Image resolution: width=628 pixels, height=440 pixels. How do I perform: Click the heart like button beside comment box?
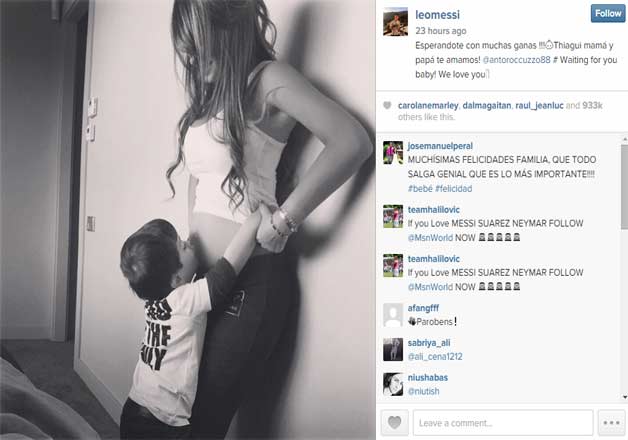pos(394,422)
